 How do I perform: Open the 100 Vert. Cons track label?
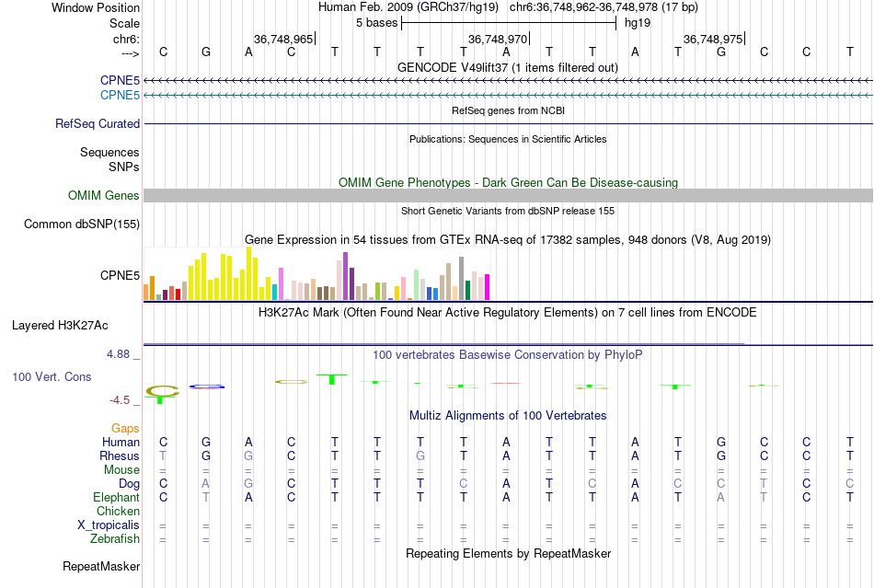coord(52,376)
